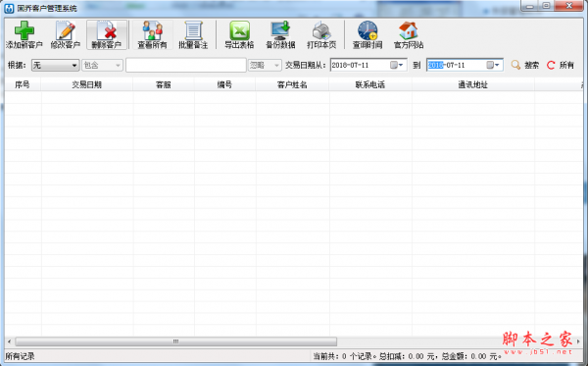Export the table with 导出表格
Screen dimensions: 588x366
click(239, 35)
